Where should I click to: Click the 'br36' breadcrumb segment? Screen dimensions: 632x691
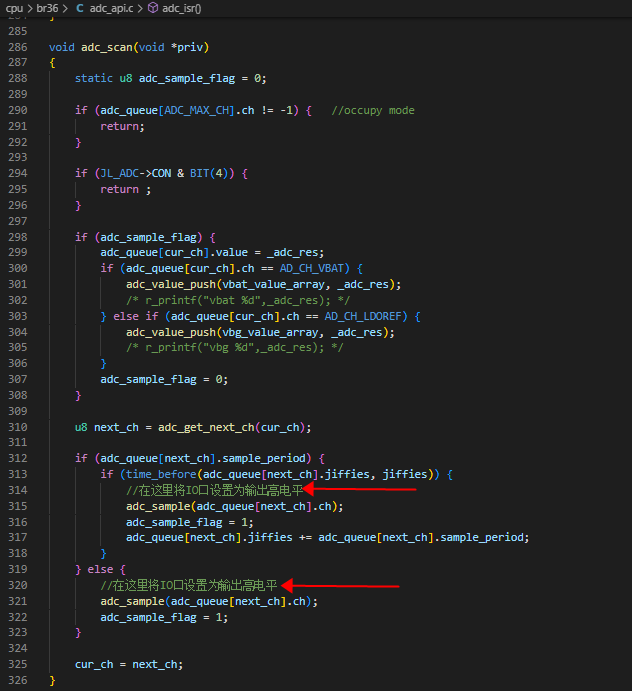(47, 8)
